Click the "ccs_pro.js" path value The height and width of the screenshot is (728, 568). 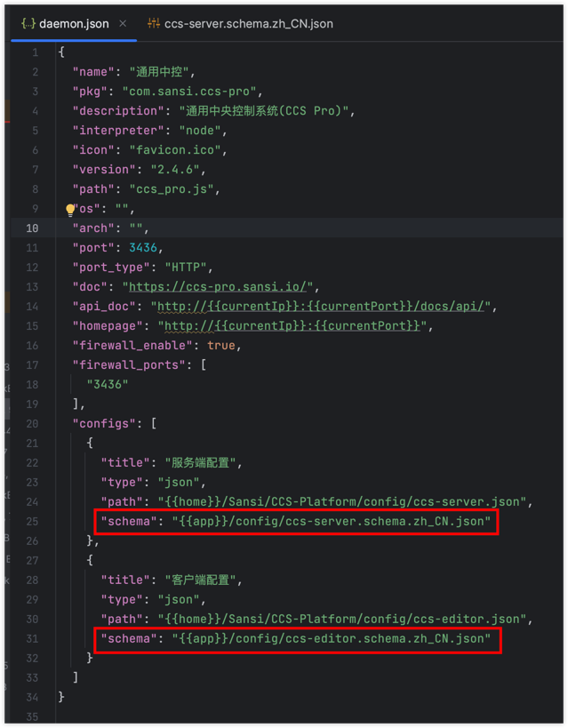click(172, 189)
